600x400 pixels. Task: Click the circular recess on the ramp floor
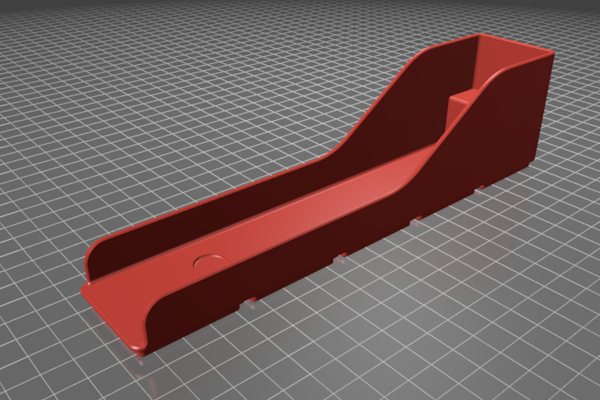(209, 262)
